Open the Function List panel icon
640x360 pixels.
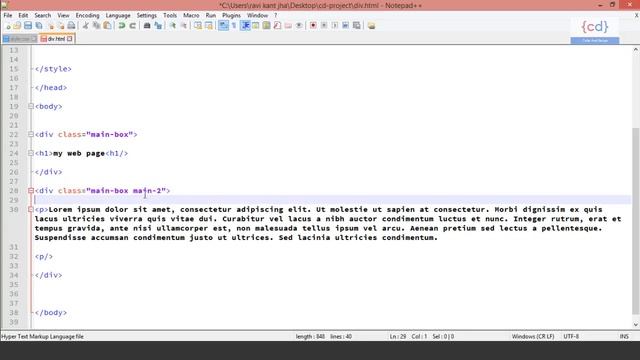[277, 26]
